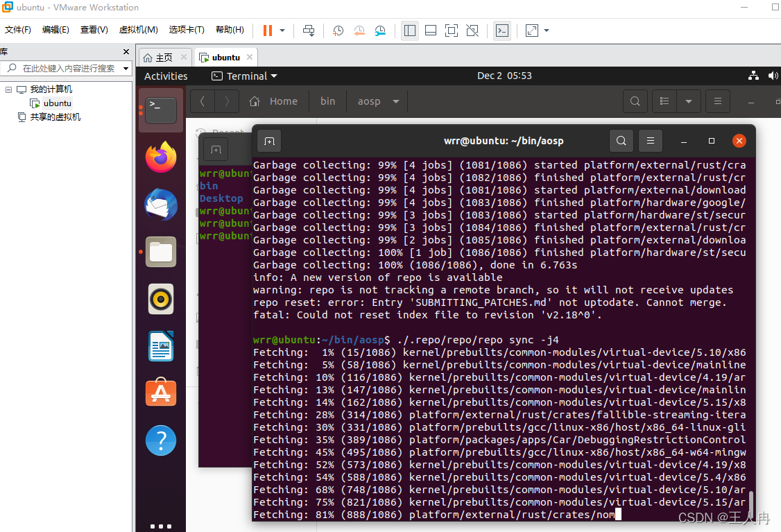Launch Terminal from the Ubuntu dock

tap(161, 110)
